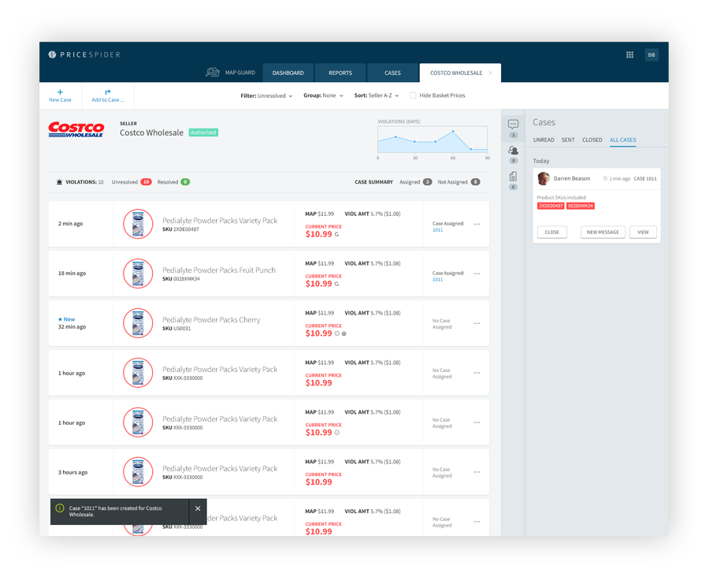Click basket icon in Pedialyte Cherry row
Screen dimensions: 709x588
[x=344, y=333]
